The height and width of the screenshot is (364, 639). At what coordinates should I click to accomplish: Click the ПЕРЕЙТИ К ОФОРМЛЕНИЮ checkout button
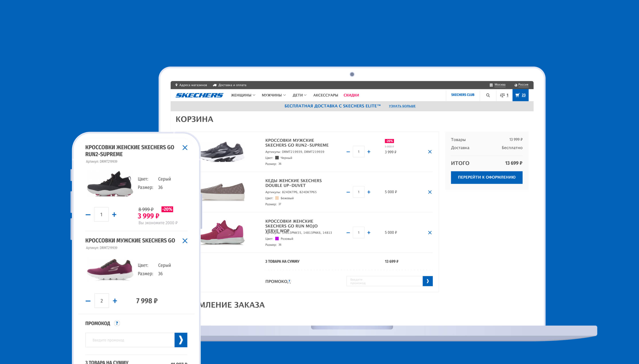pyautogui.click(x=486, y=177)
